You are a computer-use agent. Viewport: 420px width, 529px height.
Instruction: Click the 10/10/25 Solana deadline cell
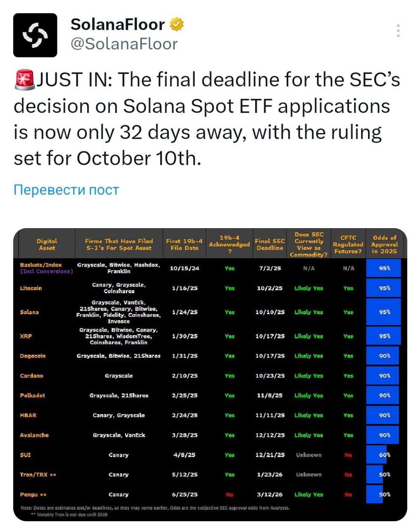270,312
